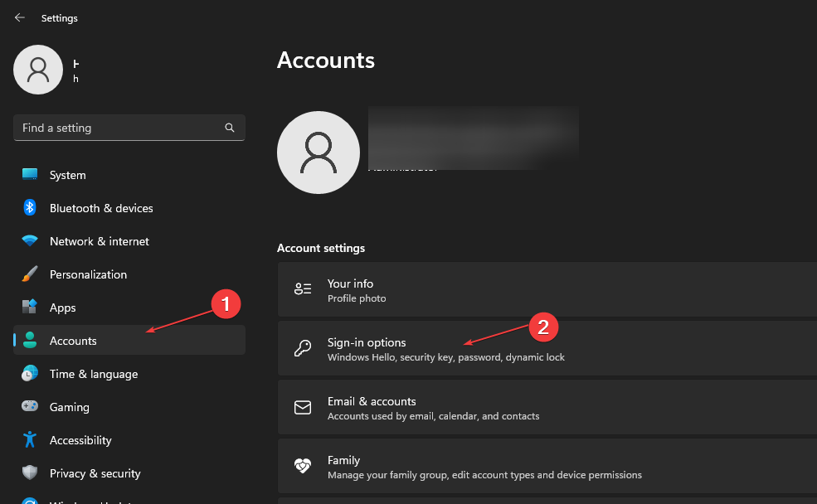Click the Accessibility figure icon
Image resolution: width=817 pixels, height=504 pixels.
point(30,439)
